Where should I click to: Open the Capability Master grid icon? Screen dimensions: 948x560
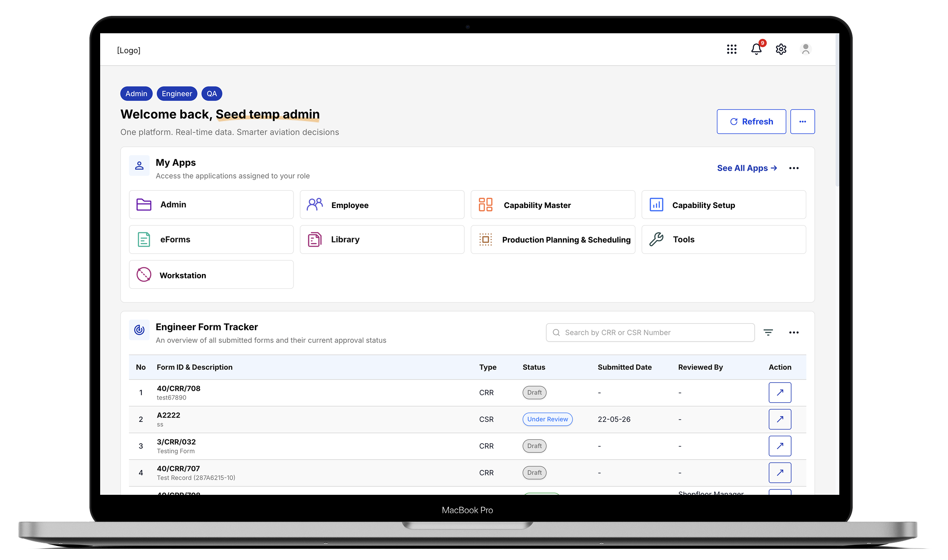485,205
